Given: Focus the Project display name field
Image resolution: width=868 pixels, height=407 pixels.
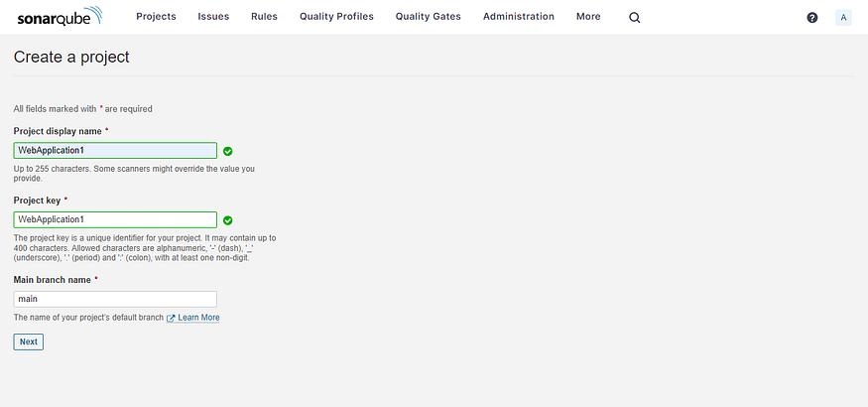Looking at the screenshot, I should [115, 151].
